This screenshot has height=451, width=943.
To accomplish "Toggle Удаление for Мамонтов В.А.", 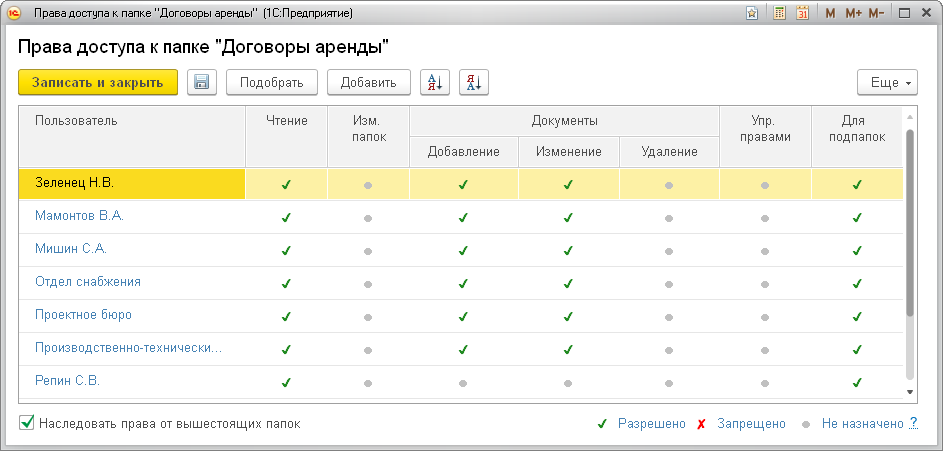I will [x=669, y=218].
